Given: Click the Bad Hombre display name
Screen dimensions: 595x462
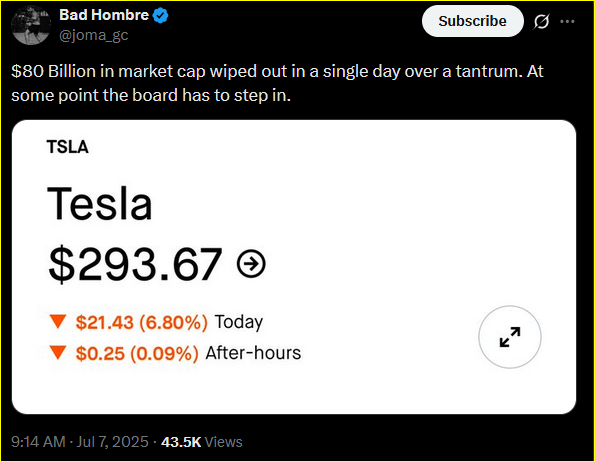Looking at the screenshot, I should pyautogui.click(x=104, y=15).
